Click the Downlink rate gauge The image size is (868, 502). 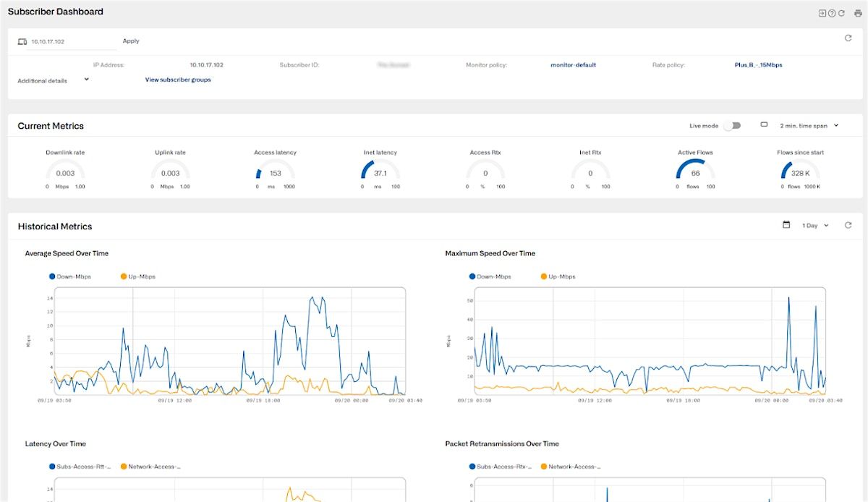[65, 171]
